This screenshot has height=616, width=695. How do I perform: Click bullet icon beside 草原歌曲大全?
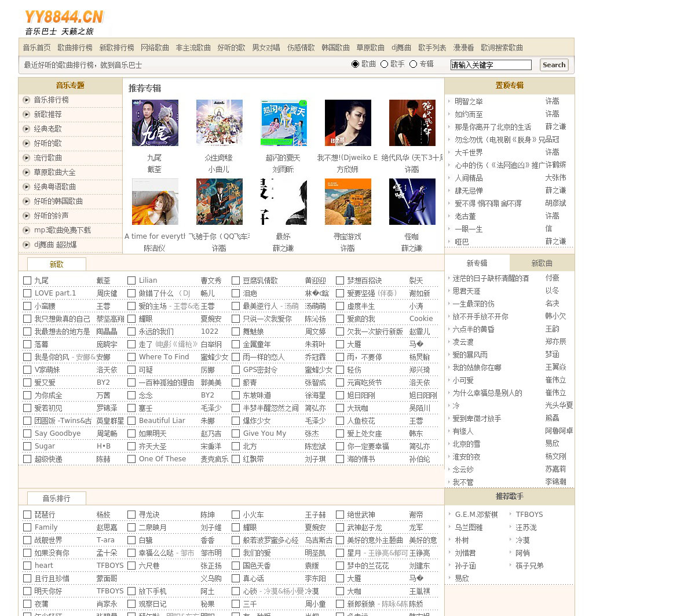26,172
